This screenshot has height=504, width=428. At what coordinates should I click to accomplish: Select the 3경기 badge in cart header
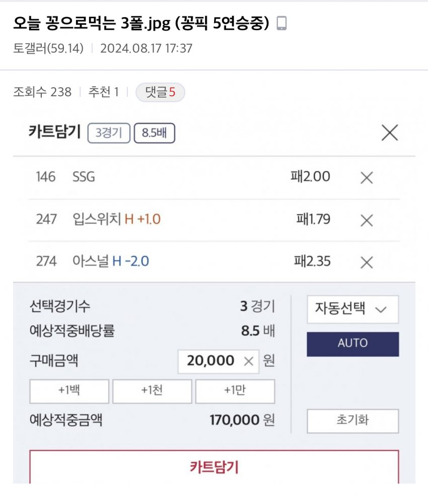(108, 134)
